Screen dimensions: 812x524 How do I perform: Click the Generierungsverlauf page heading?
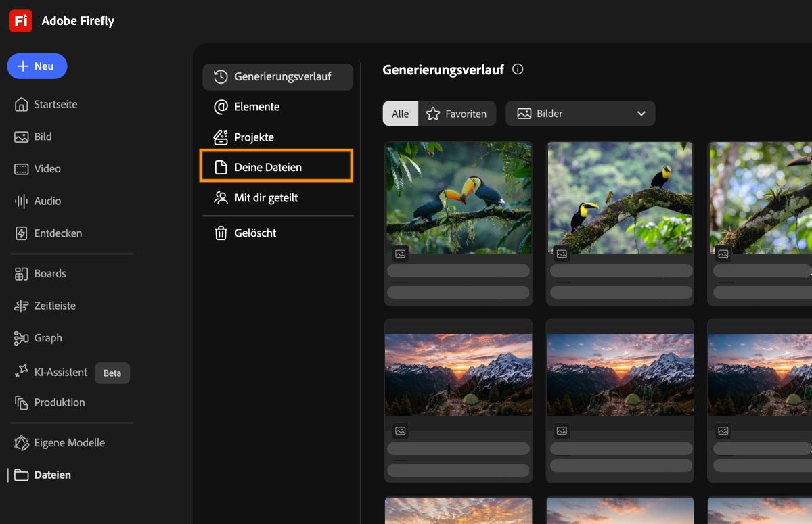tap(443, 70)
